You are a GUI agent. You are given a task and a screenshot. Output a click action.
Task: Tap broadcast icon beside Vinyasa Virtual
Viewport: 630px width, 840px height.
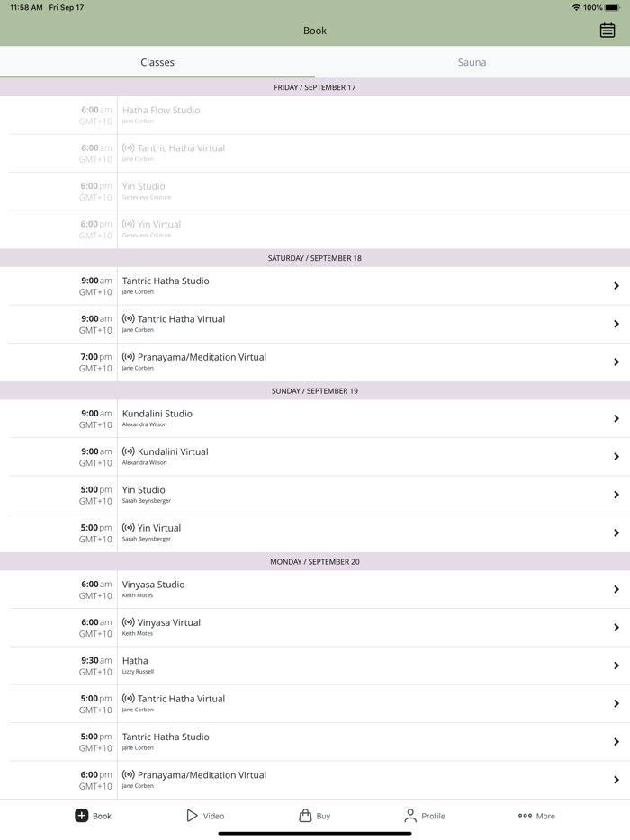click(129, 622)
